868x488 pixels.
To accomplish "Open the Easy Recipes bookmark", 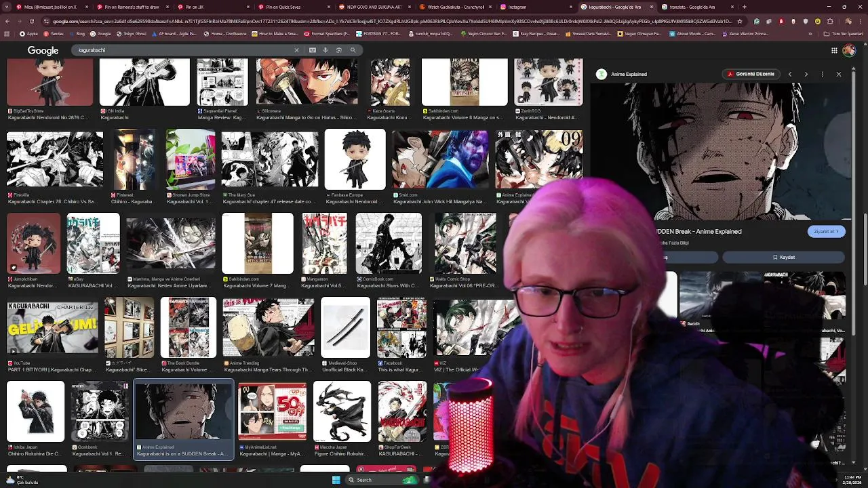I will pyautogui.click(x=536, y=33).
